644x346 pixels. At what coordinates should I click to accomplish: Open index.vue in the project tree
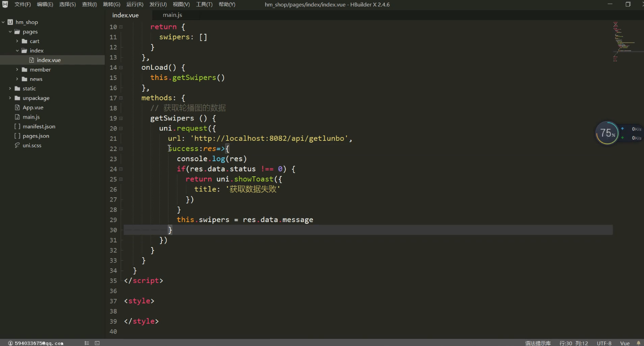point(49,60)
